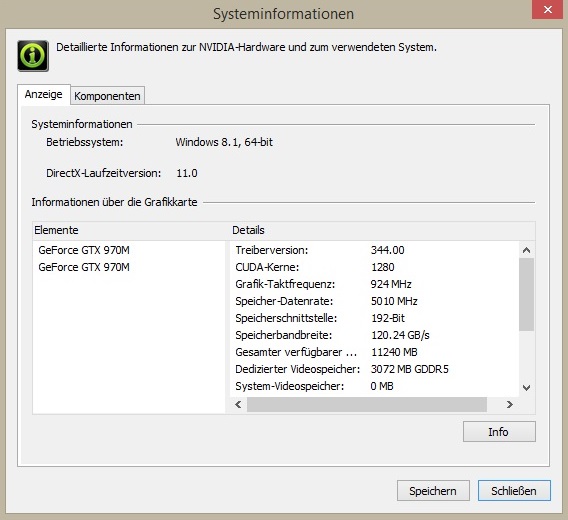Open the Info button
This screenshot has width=568, height=520.
point(499,432)
